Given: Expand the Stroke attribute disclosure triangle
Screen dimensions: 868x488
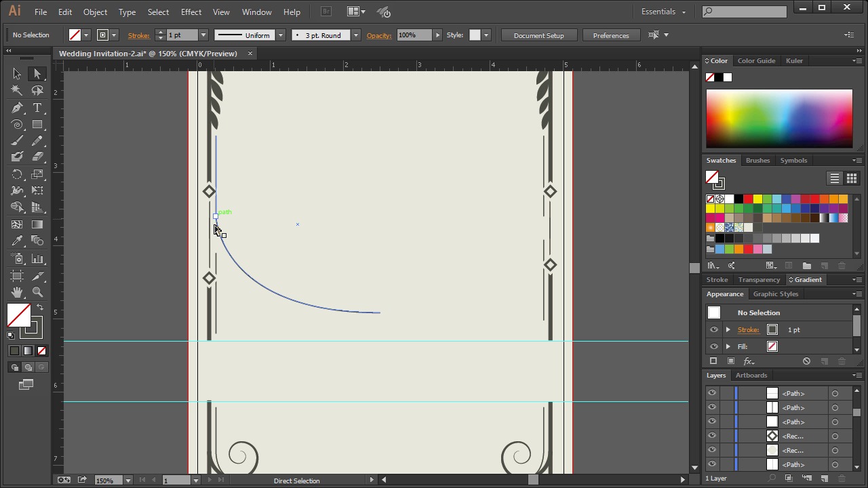Looking at the screenshot, I should click(728, 329).
